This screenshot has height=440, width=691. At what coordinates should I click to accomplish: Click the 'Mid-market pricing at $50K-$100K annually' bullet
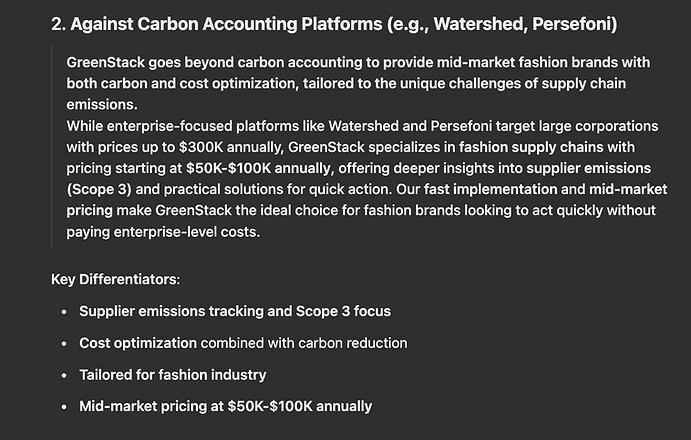226,406
